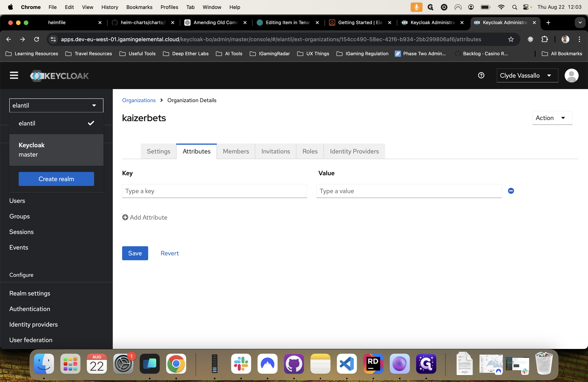Open Control Center in menu bar
The width and height of the screenshot is (588, 382).
[526, 7]
